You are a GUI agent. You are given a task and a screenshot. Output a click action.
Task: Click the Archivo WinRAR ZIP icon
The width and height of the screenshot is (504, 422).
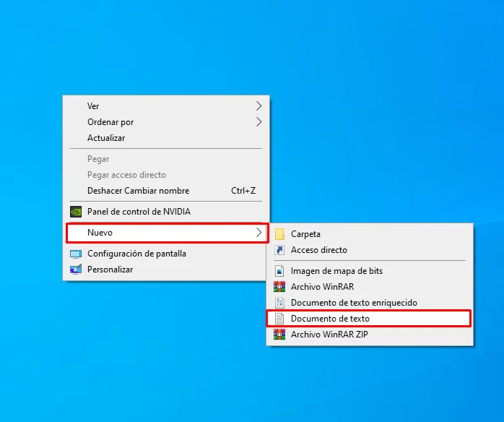279,334
